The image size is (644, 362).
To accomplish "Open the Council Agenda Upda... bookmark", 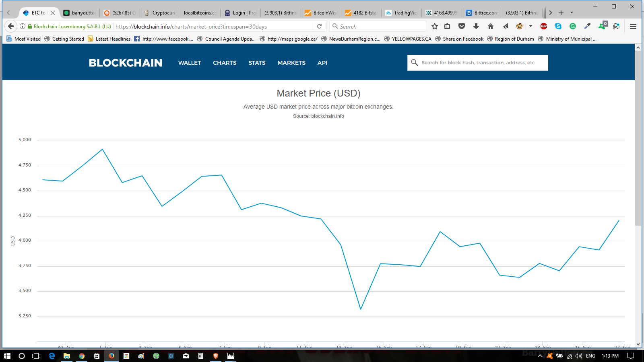I will tap(226, 39).
